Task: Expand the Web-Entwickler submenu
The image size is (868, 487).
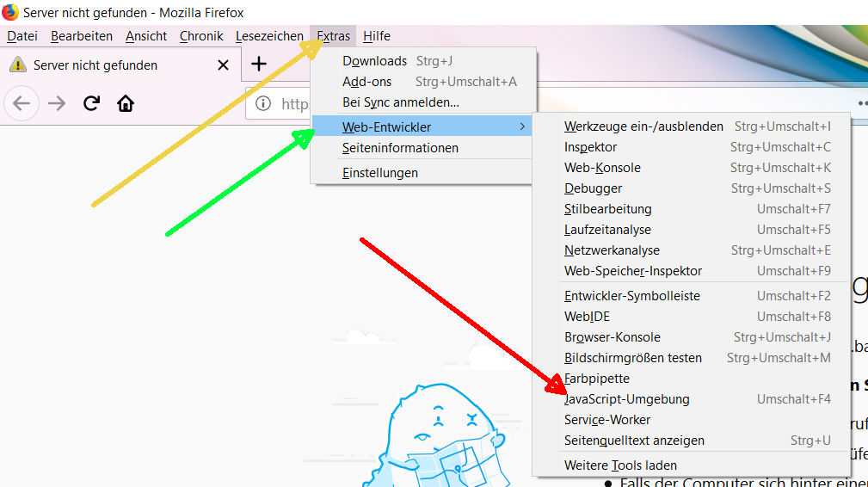Action: coord(422,126)
